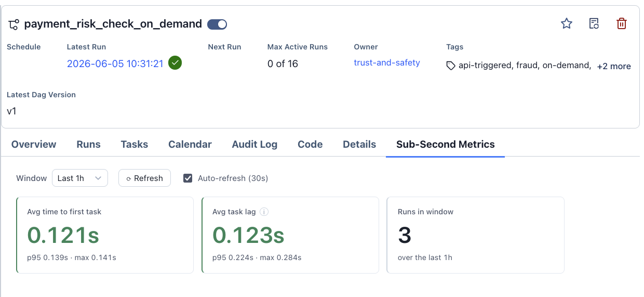Toggle the DAG pause switch off

[x=217, y=24]
